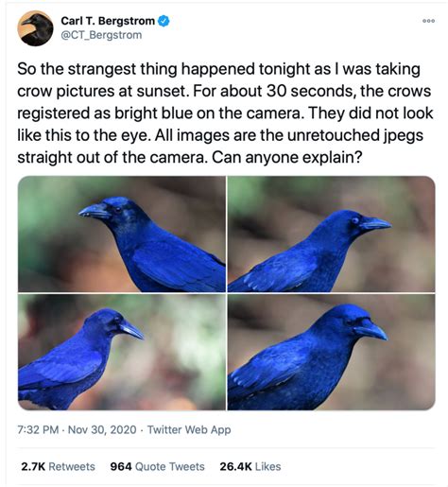Click the 2.7K retweet count number
Image resolution: width=448 pixels, height=487 pixels.
click(33, 466)
